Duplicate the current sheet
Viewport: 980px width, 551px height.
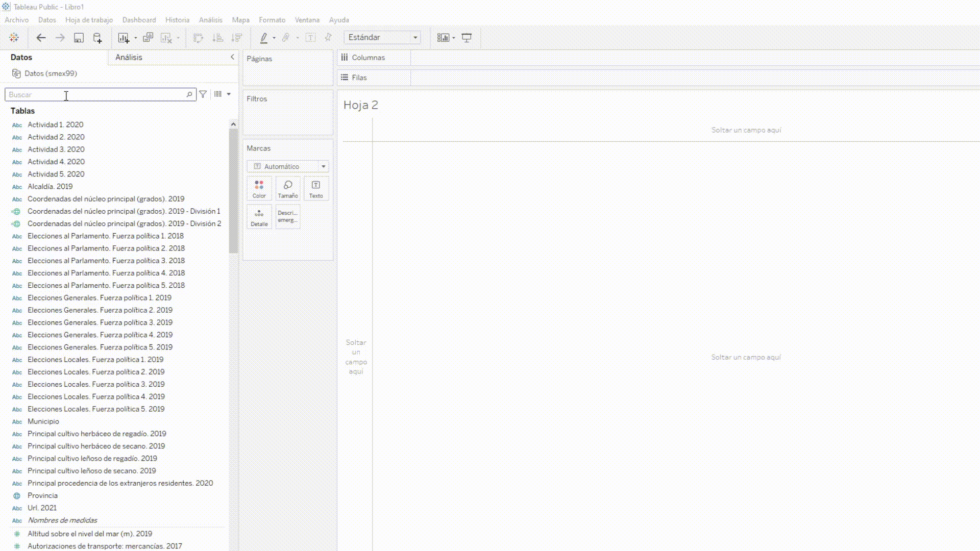(x=148, y=37)
